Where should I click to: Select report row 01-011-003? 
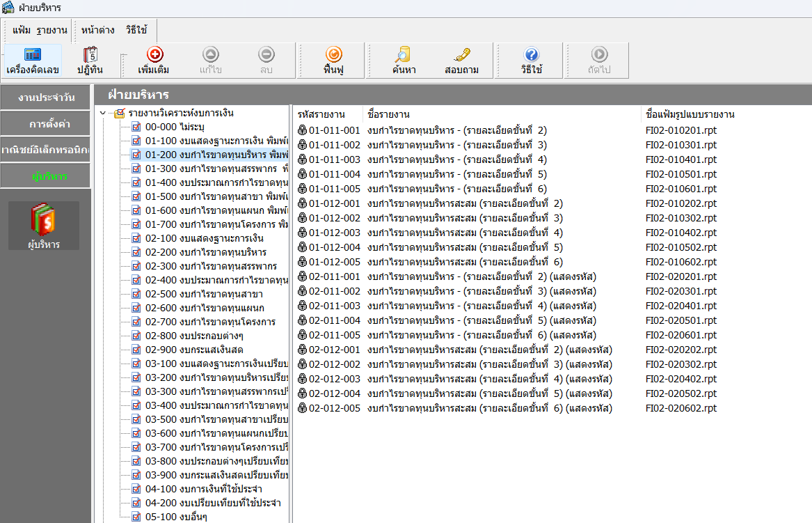[x=335, y=159]
